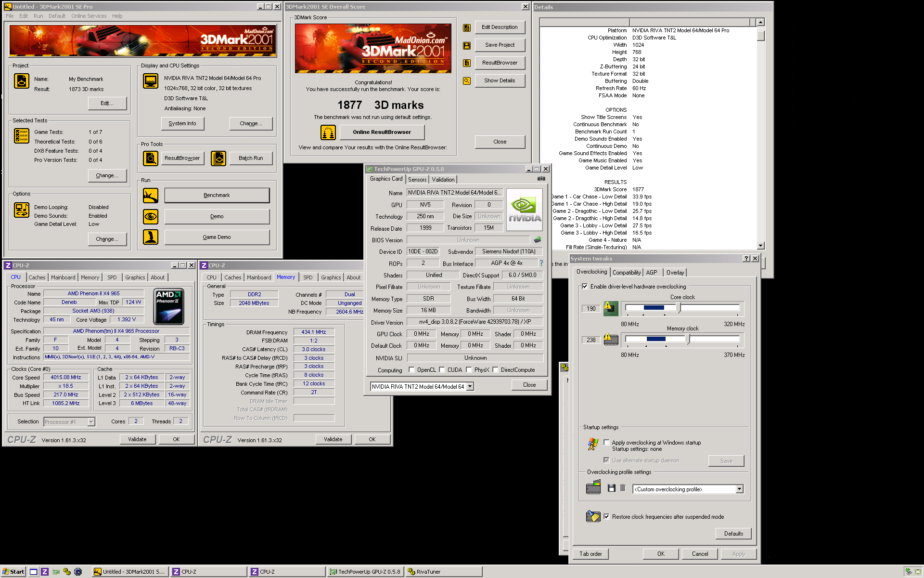The width and height of the screenshot is (924, 578).
Task: Click the Show Details magnifier icon
Action: tap(467, 81)
